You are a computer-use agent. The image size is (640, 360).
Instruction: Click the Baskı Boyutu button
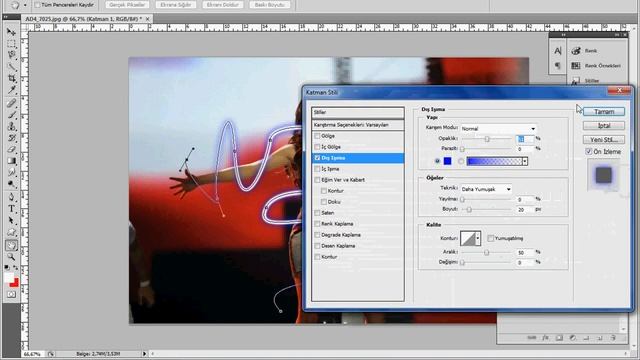click(x=269, y=5)
